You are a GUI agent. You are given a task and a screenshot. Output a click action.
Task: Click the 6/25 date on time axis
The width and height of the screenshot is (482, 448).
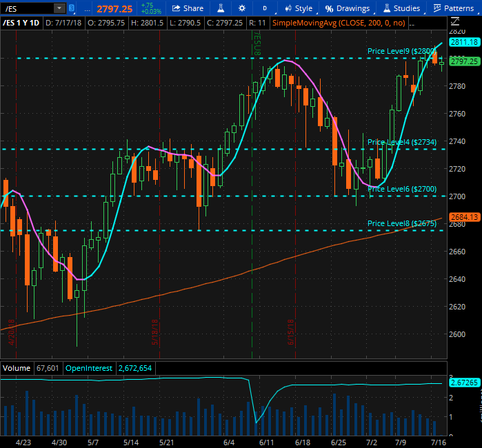coord(339,442)
